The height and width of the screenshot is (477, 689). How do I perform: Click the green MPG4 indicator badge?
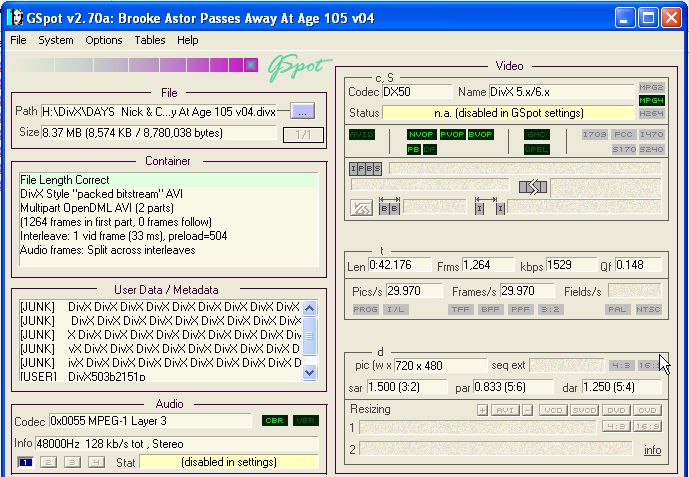pyautogui.click(x=651, y=101)
